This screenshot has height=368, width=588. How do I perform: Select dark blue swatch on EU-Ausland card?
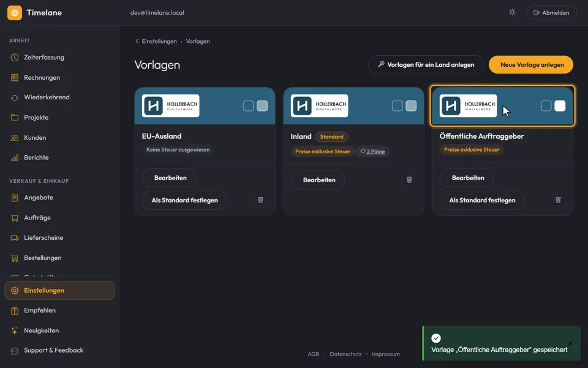click(248, 106)
